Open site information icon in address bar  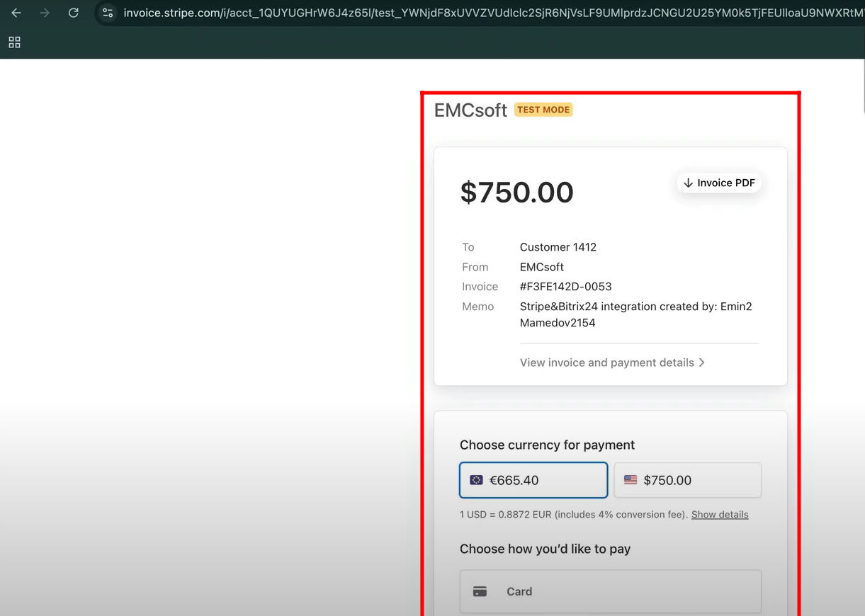(108, 13)
